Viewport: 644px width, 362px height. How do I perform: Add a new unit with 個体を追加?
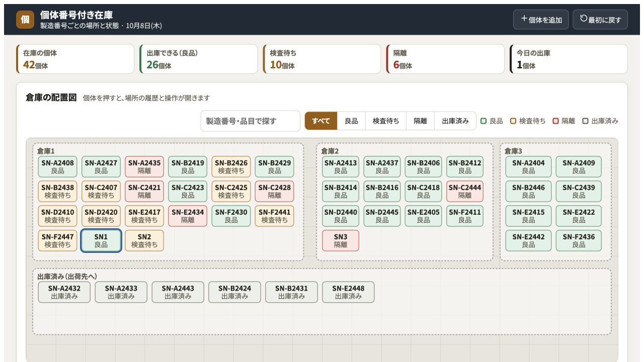click(x=541, y=20)
